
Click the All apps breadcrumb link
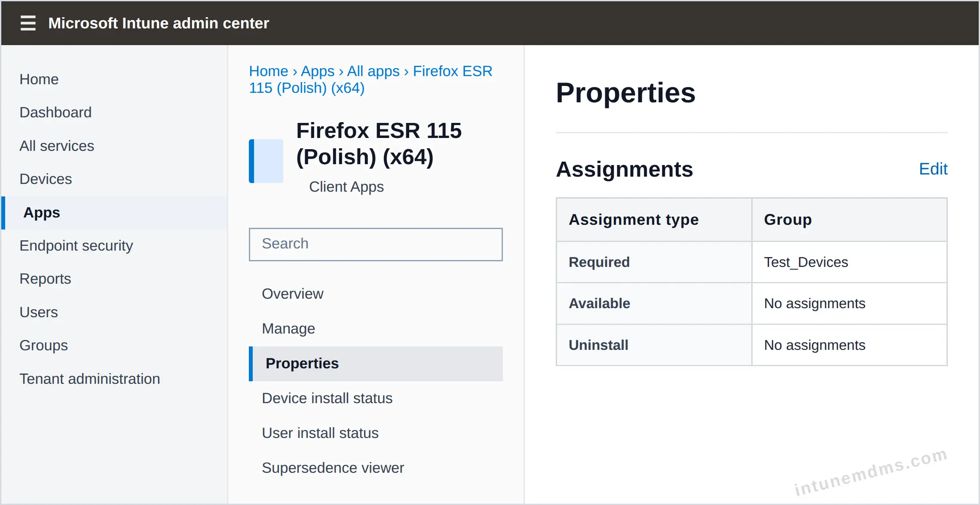(373, 71)
